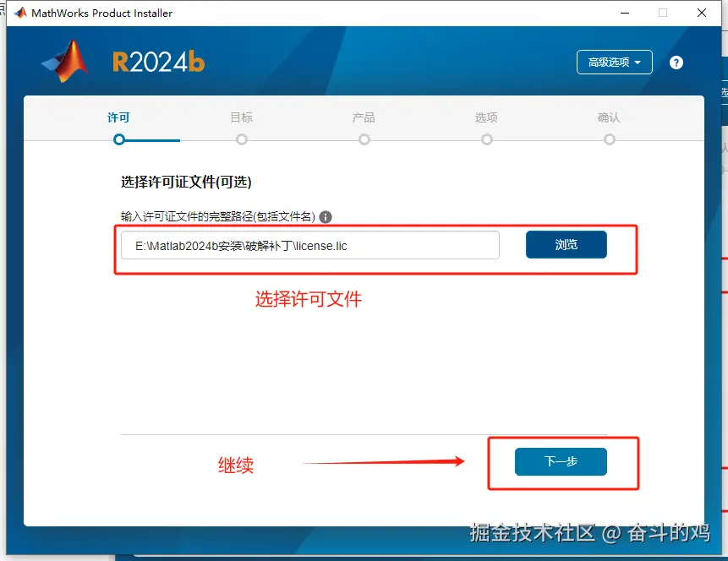Expand the 高级选项 dropdown
Viewport: 728px width, 561px height.
point(614,63)
